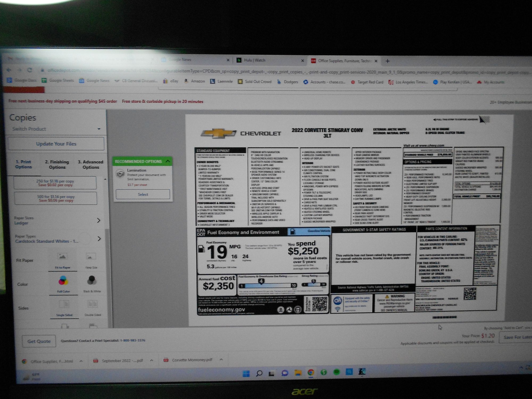Open the Amazon bookmark on the bookmarks bar

pos(197,82)
